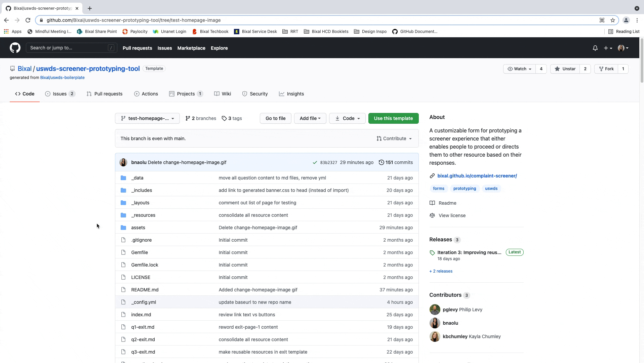This screenshot has width=644, height=363.
Task: Open the Apps grid in the bookmarks bar
Action: 13,32
